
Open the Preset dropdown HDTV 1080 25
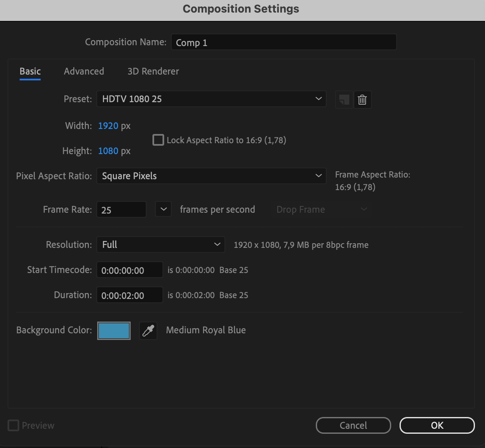pos(211,99)
